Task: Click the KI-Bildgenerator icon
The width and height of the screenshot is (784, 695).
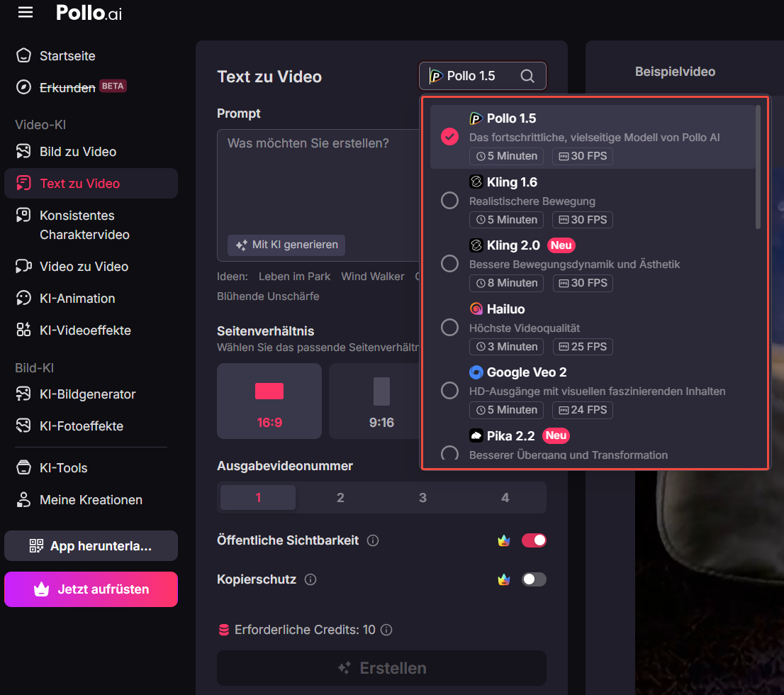Action: coord(23,394)
